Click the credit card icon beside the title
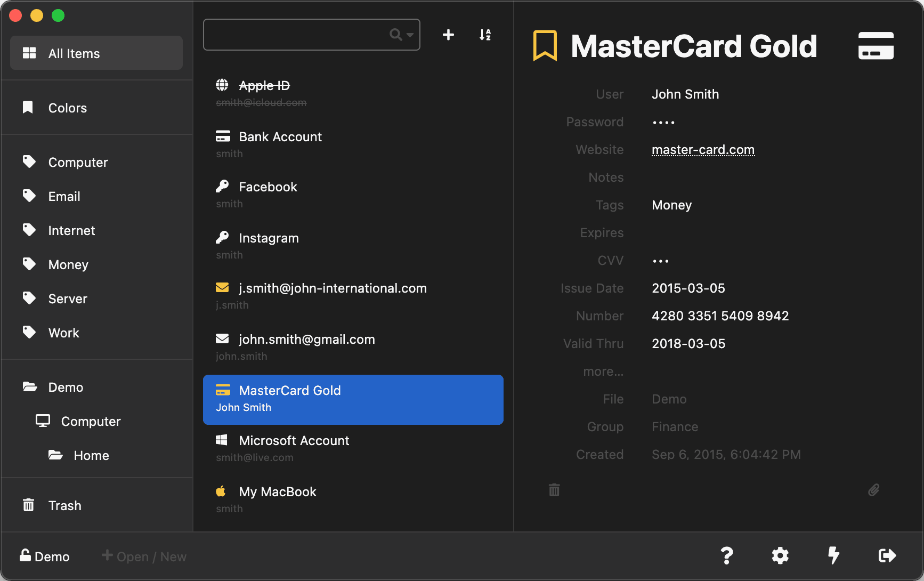 tap(876, 46)
